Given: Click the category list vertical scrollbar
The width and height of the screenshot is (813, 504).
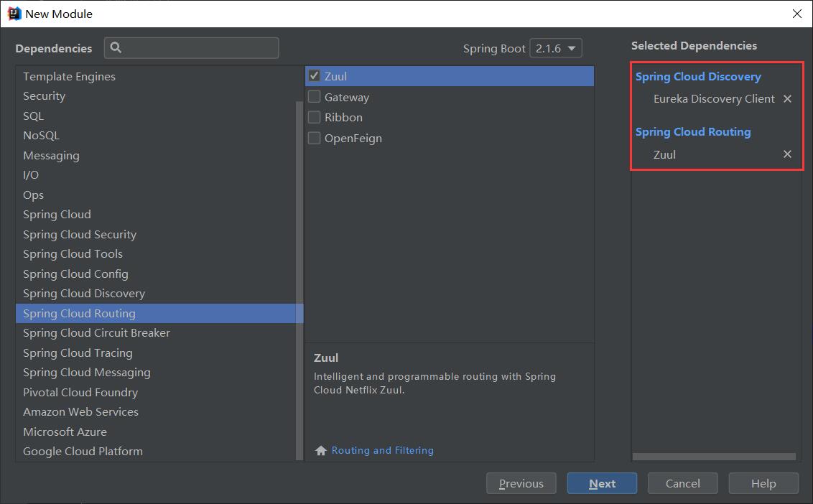Looking at the screenshot, I should point(299,280).
